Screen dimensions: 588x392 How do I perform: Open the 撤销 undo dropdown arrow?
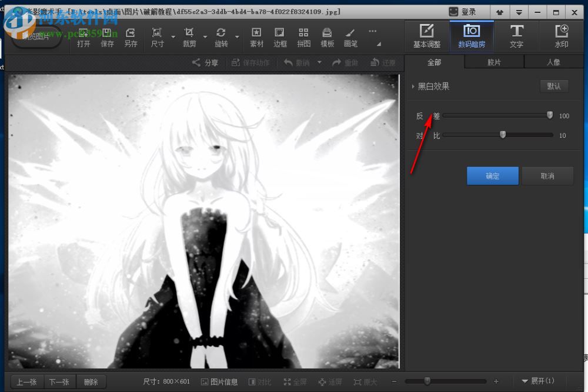319,62
